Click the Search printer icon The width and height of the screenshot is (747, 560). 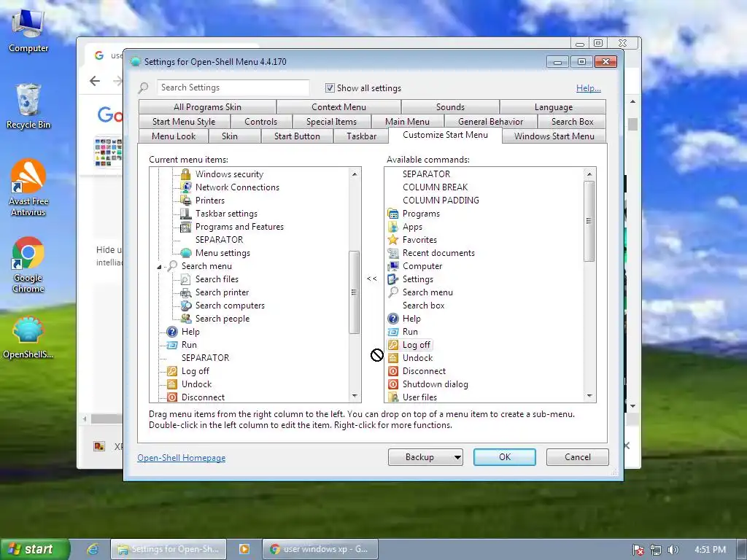coord(186,292)
